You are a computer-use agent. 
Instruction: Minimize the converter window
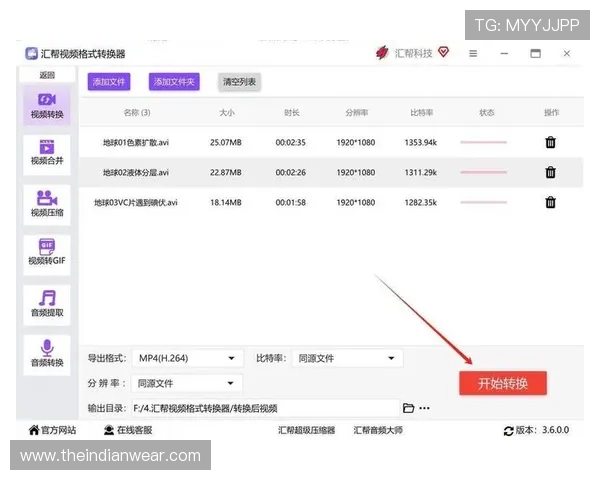(x=504, y=54)
